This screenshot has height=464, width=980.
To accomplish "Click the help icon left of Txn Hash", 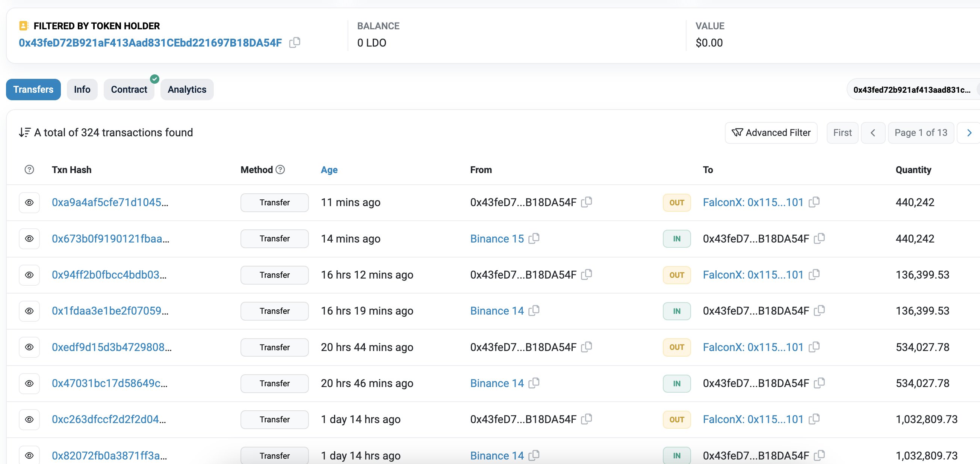I will (x=29, y=169).
